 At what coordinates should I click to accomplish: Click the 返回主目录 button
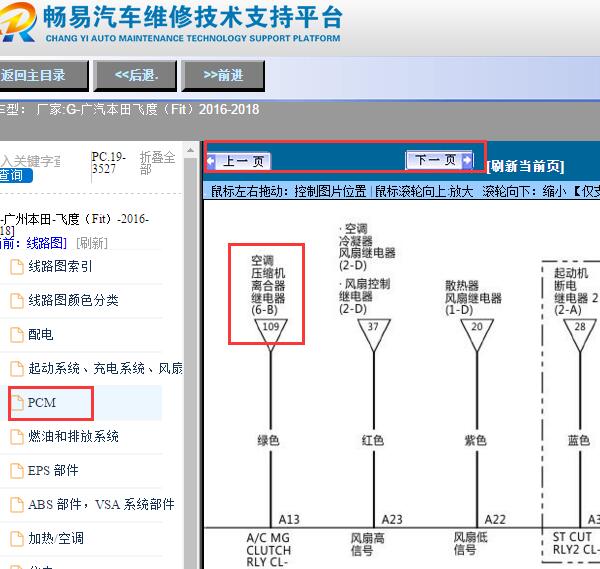[43, 76]
